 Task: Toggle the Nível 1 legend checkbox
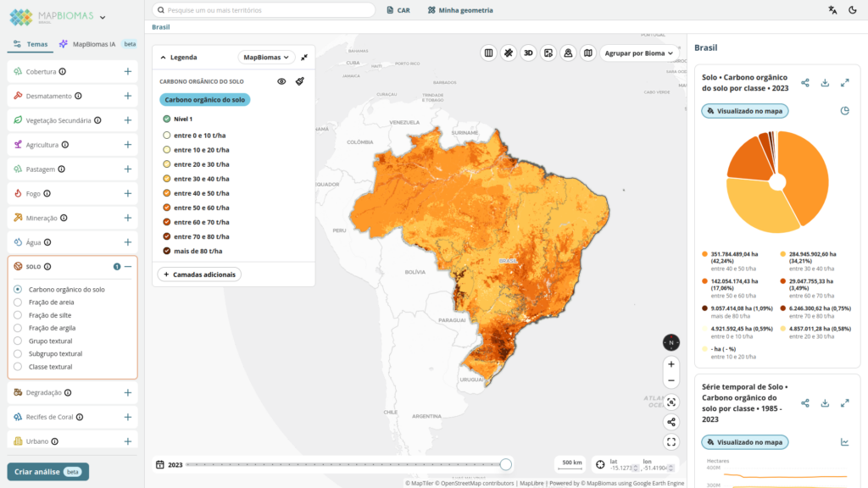coord(167,119)
